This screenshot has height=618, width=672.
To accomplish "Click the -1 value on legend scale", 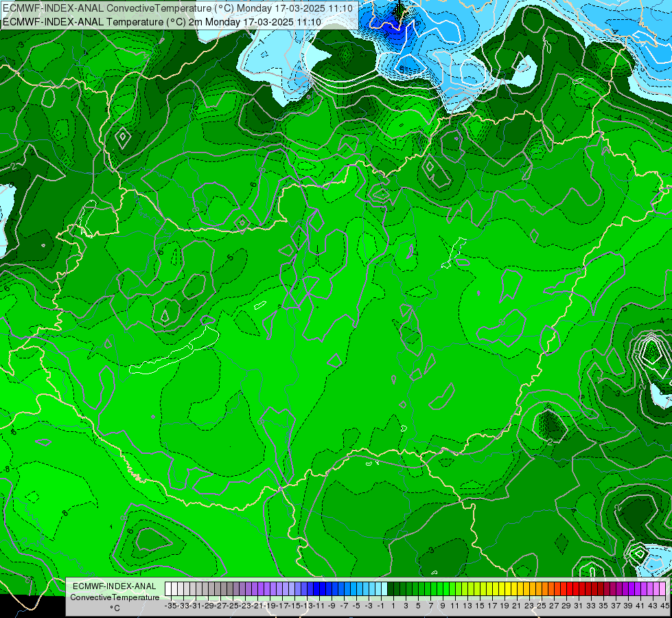I will coord(381,606).
